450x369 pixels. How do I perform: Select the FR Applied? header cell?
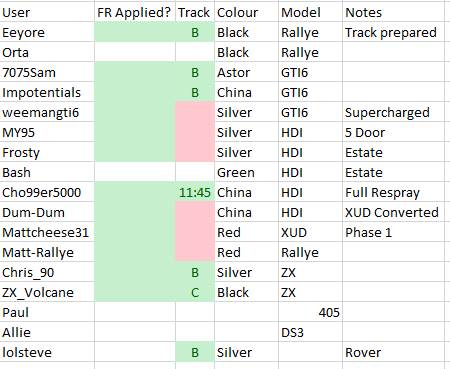point(135,12)
